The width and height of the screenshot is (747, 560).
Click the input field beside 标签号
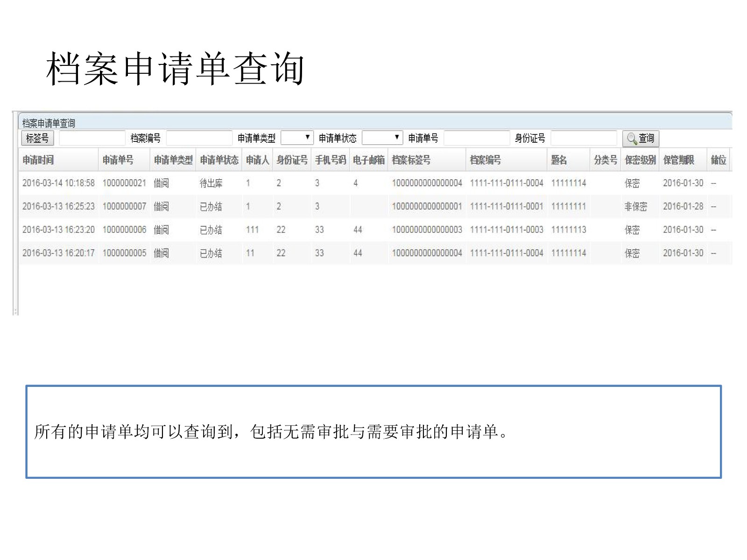point(92,138)
